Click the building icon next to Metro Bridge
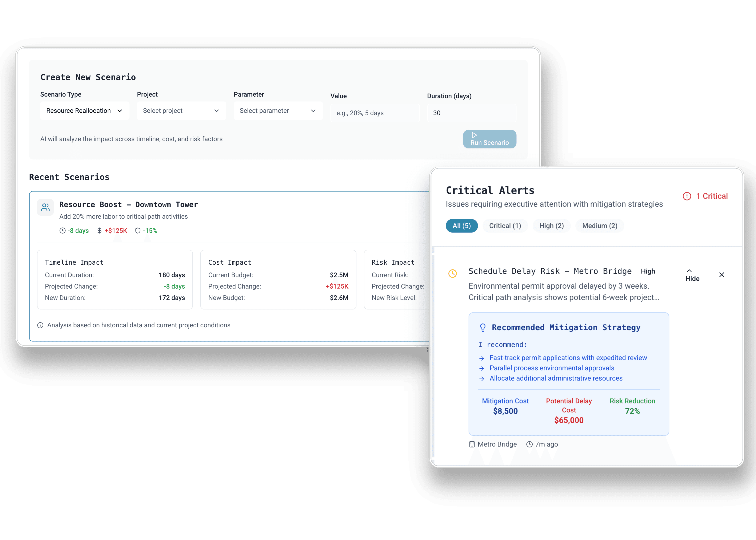 tap(472, 444)
